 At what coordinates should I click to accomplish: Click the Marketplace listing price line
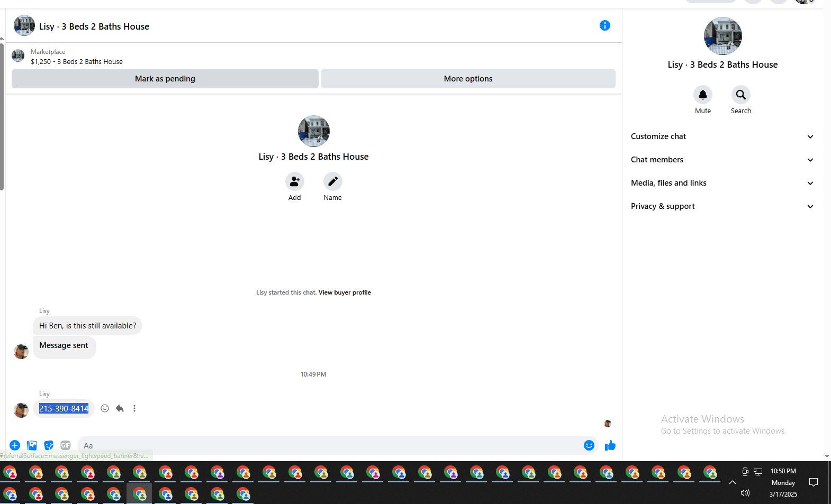[77, 62]
